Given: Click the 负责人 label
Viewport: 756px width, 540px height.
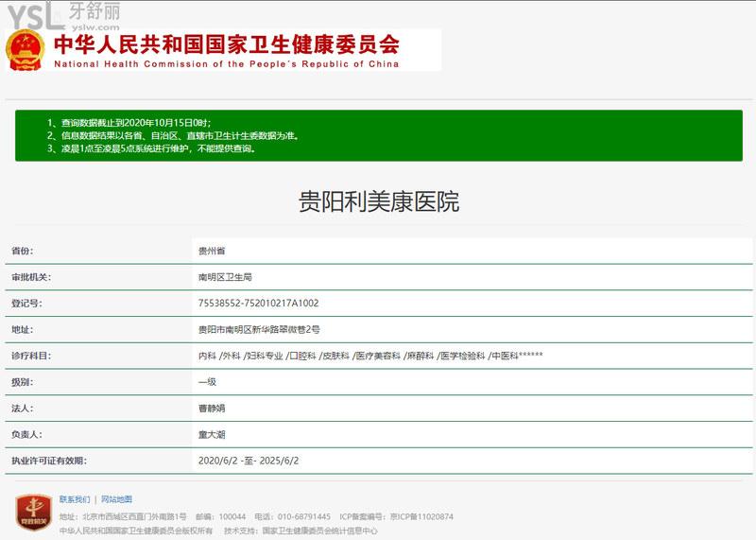Looking at the screenshot, I should click(26, 434).
